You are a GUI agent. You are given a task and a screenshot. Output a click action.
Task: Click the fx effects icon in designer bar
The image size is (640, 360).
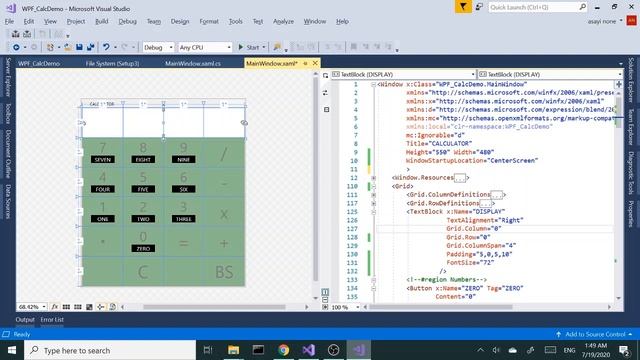pyautogui.click(x=55, y=307)
